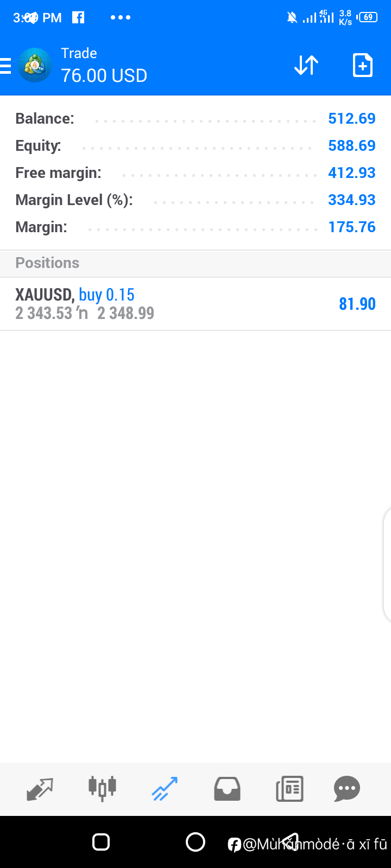Switch to the candlestick Chart tab

click(x=102, y=788)
